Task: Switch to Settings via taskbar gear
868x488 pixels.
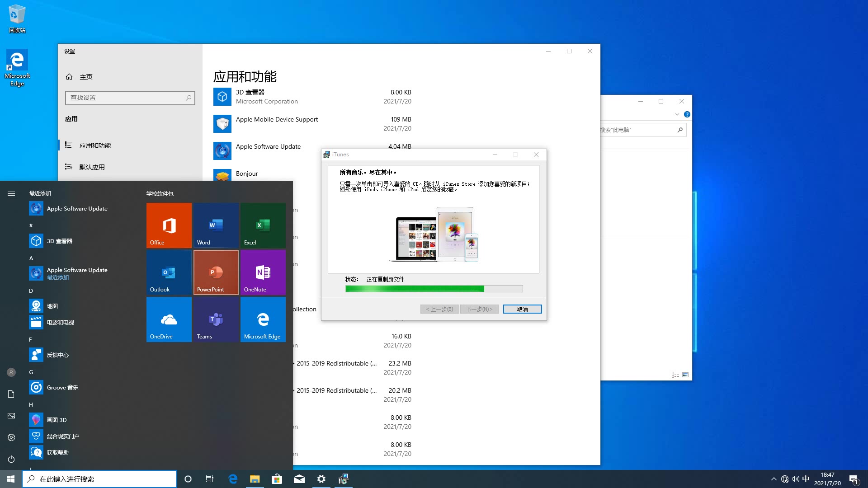Action: click(321, 479)
